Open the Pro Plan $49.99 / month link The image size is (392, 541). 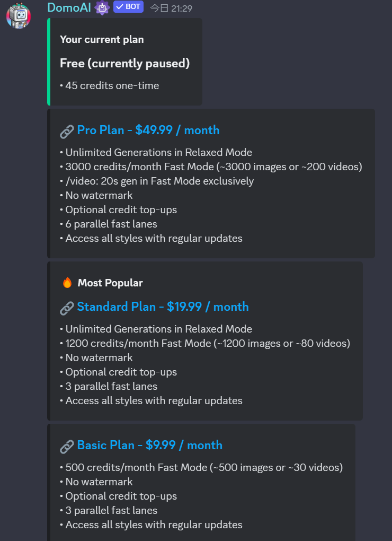point(148,130)
